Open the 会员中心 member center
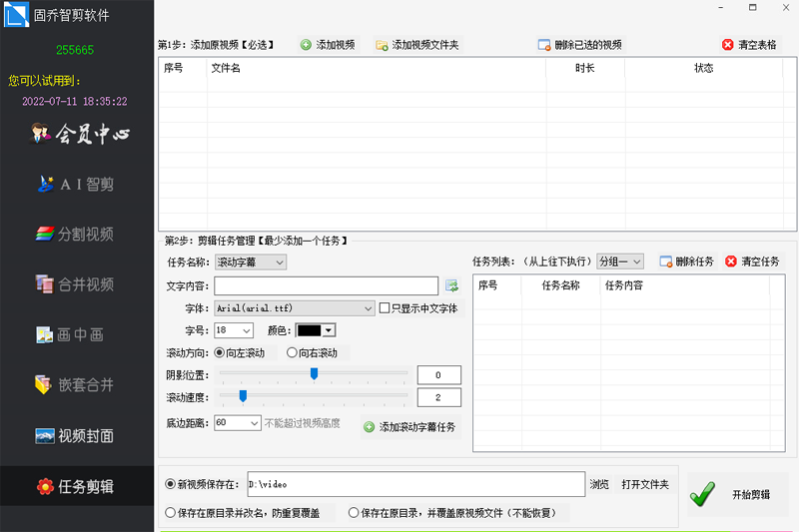This screenshot has width=799, height=532. pos(80,134)
